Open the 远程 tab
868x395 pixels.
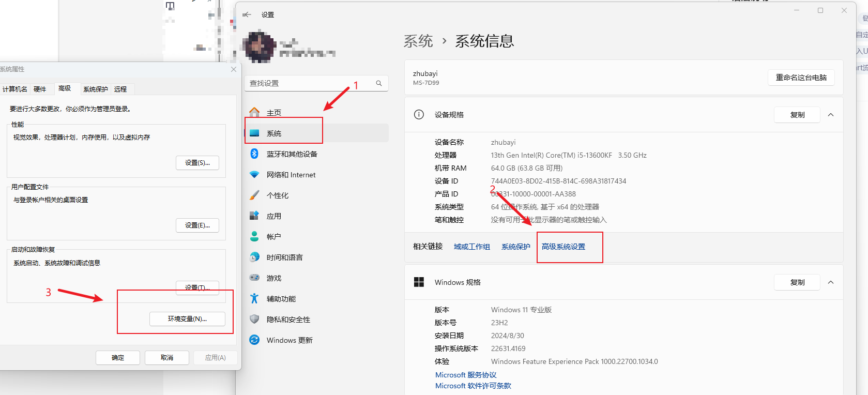click(120, 89)
